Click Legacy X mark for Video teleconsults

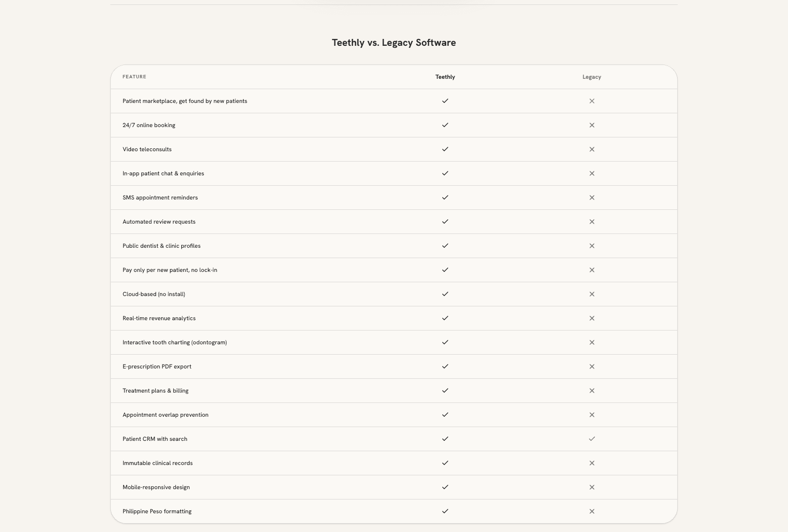592,149
